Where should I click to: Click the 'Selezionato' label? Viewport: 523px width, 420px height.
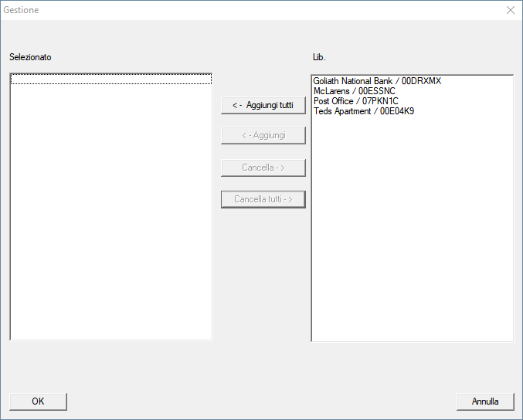click(x=30, y=57)
